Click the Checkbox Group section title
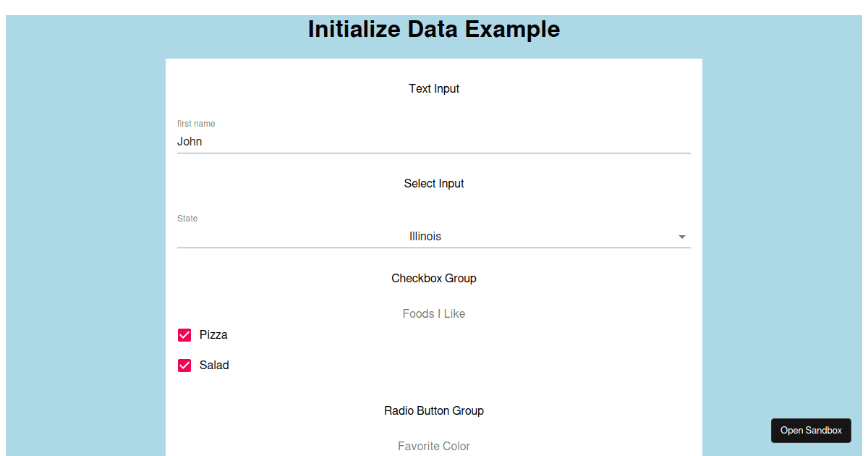The height and width of the screenshot is (456, 868). coord(434,278)
